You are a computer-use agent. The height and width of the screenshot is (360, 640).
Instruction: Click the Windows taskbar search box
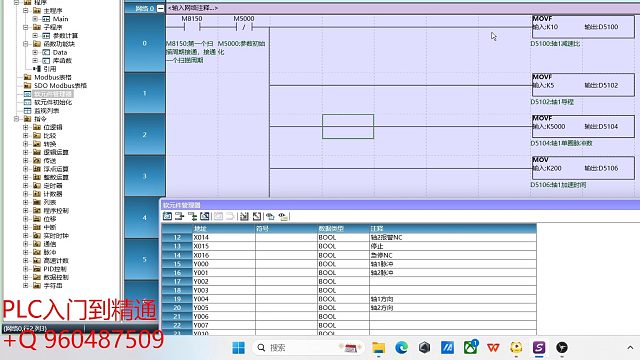309,348
